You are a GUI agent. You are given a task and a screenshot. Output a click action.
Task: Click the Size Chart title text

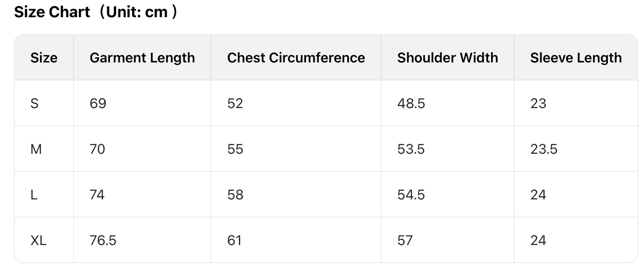[x=96, y=12]
